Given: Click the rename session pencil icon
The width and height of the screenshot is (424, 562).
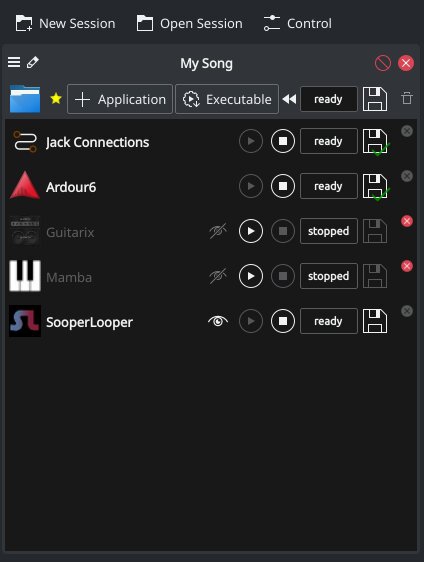Looking at the screenshot, I should [33, 62].
